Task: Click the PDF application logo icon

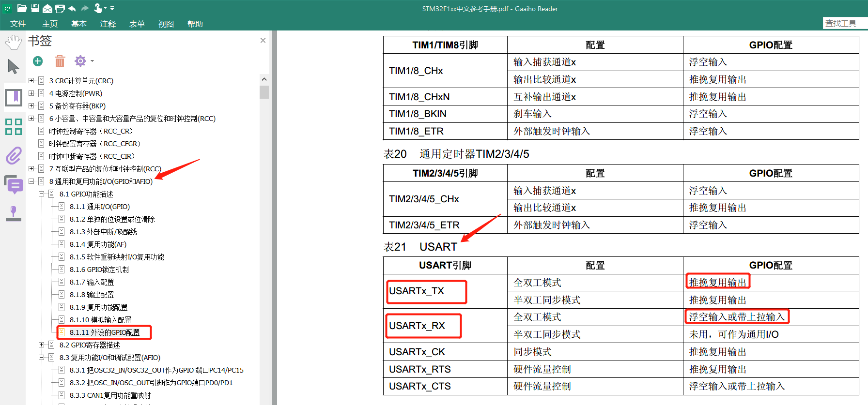Action: pyautogui.click(x=7, y=8)
